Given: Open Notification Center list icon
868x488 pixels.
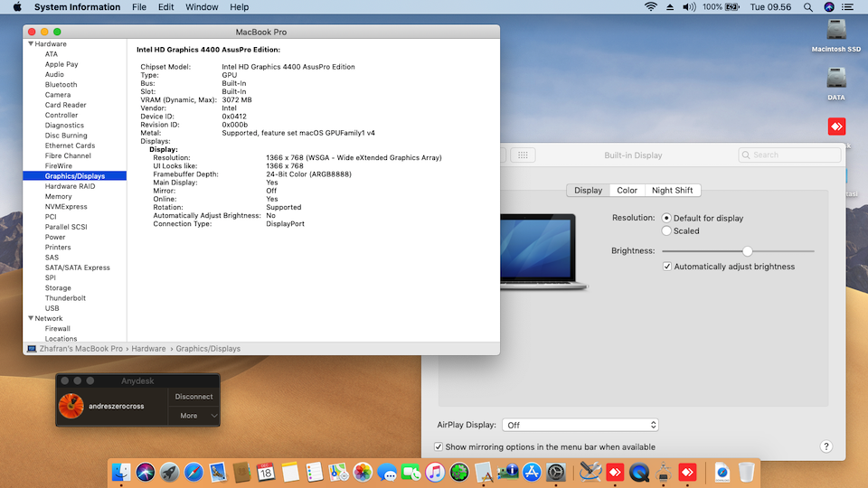Looking at the screenshot, I should pyautogui.click(x=847, y=7).
